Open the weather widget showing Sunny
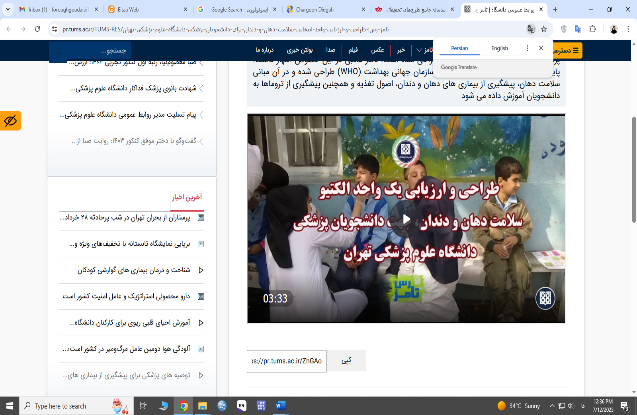This screenshot has height=415, width=637. pos(519,406)
